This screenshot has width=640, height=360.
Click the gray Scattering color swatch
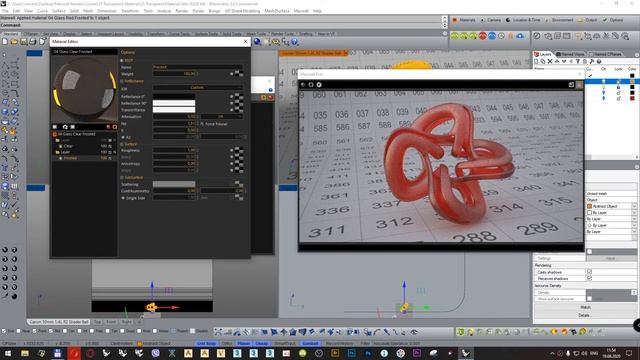click(174, 184)
